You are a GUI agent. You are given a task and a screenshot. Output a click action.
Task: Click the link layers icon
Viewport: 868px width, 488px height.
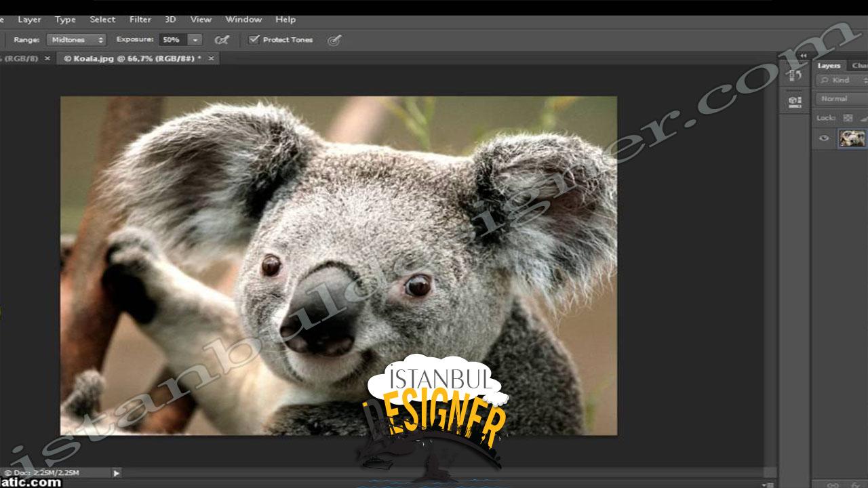pos(833,485)
